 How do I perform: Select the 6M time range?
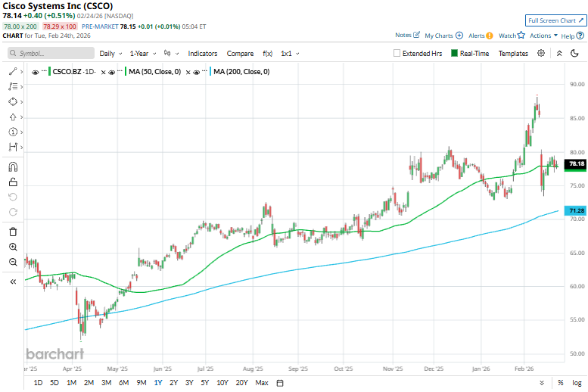coord(123,383)
